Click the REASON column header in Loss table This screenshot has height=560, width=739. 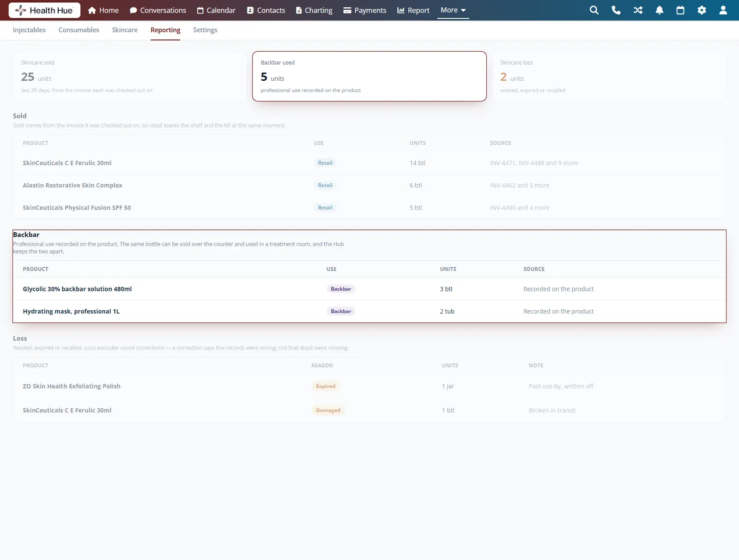click(322, 365)
